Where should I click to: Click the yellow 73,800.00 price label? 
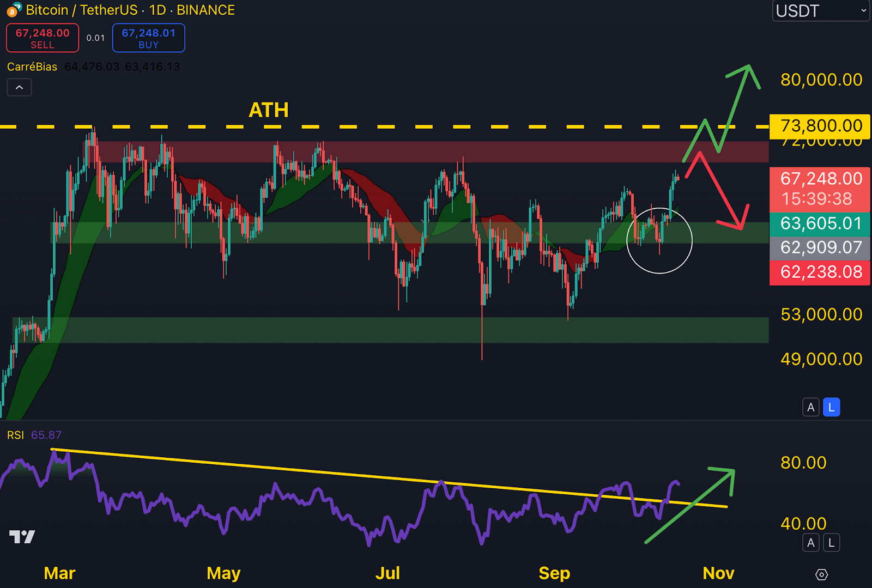pyautogui.click(x=820, y=126)
